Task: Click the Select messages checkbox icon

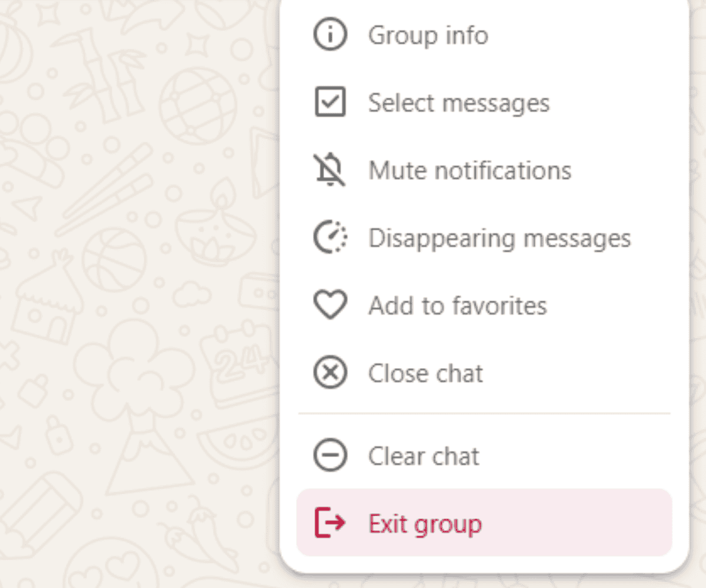Action: (x=330, y=102)
